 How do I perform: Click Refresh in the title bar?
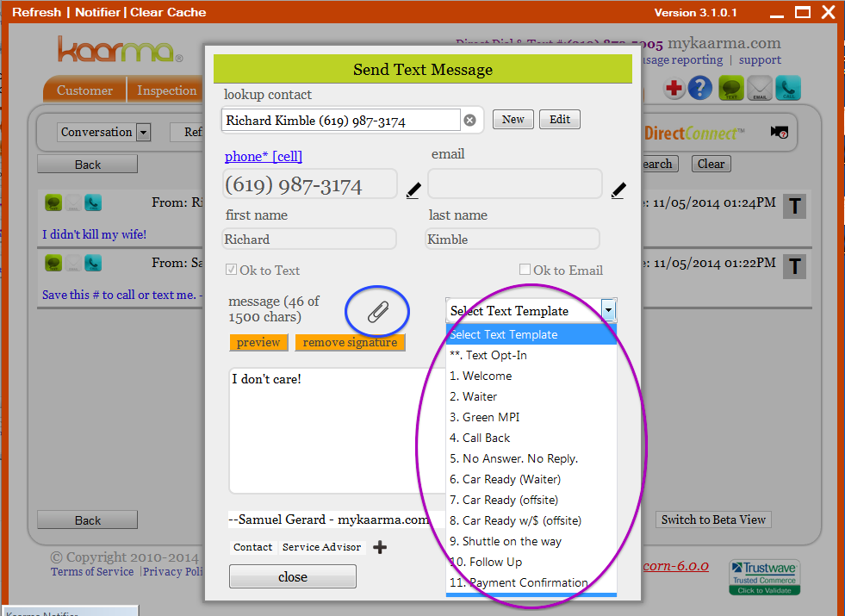(x=37, y=12)
